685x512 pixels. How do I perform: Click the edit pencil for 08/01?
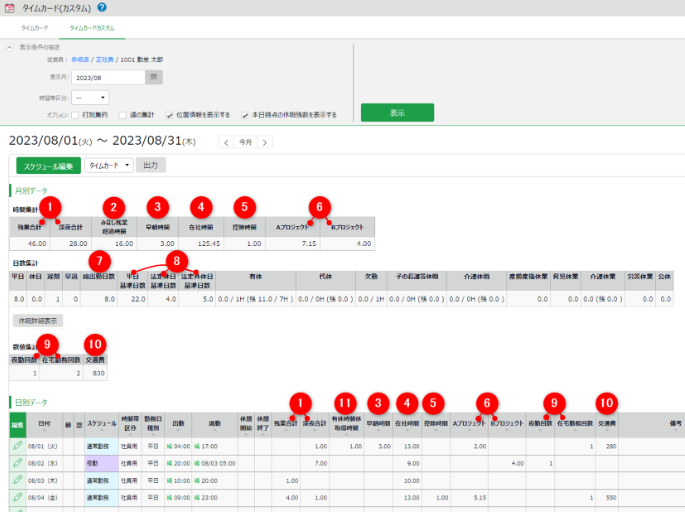(17, 447)
